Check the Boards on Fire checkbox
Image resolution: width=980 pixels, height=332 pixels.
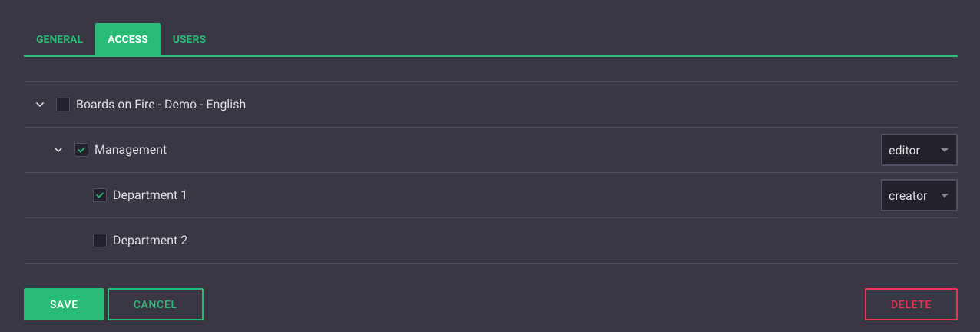(x=63, y=105)
